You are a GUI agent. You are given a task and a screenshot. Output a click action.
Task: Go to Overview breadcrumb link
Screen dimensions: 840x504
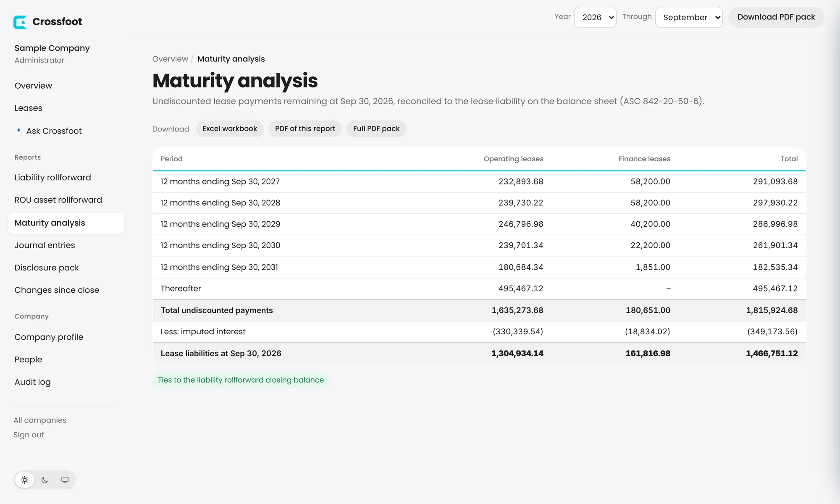pyautogui.click(x=170, y=59)
